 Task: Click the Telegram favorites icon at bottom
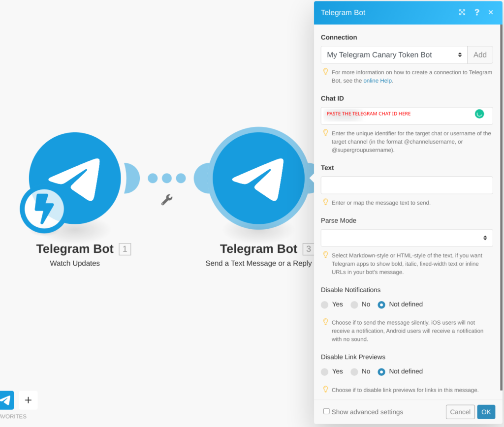(6, 400)
